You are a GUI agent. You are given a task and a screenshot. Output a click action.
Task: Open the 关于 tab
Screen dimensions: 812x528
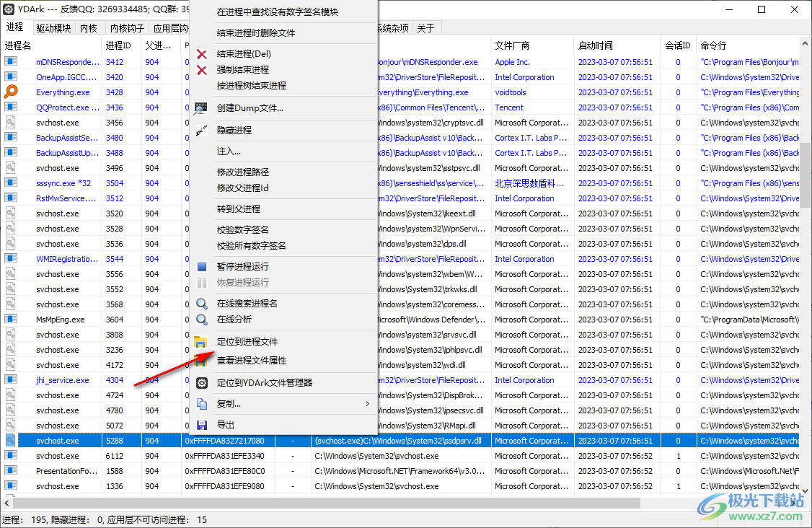(425, 29)
